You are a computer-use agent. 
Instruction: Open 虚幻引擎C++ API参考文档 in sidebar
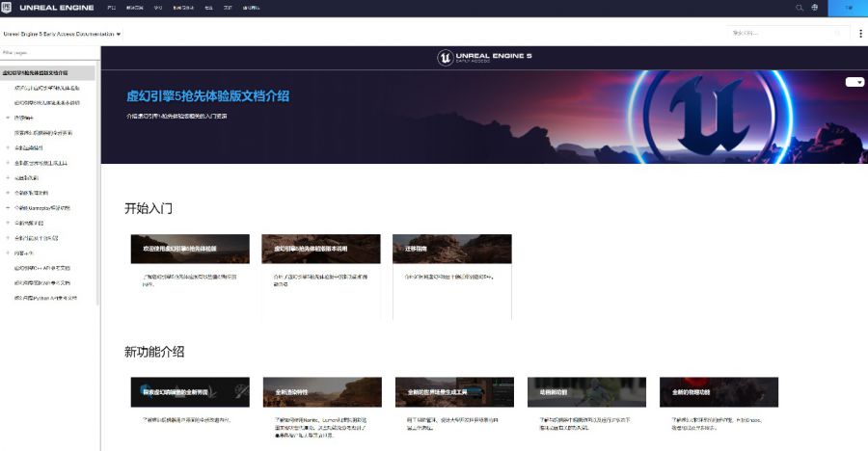point(42,268)
